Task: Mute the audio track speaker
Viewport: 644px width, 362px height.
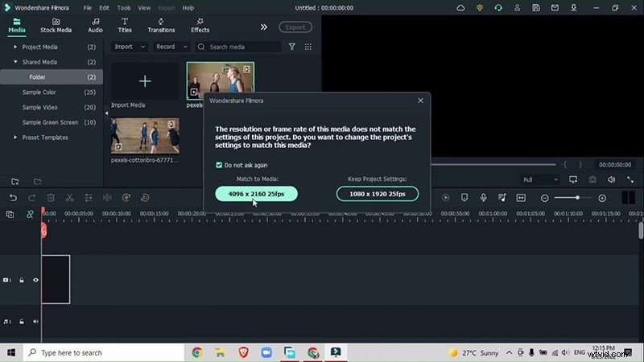Action: pos(35,321)
